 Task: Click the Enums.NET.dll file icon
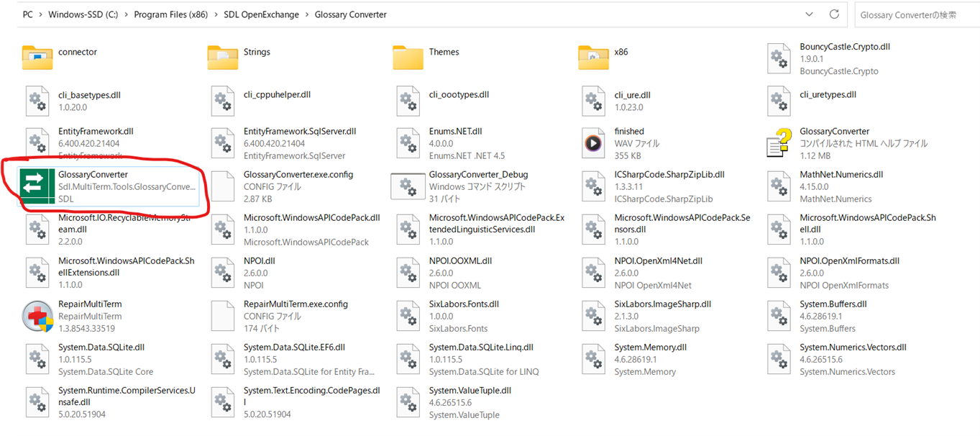tap(408, 144)
